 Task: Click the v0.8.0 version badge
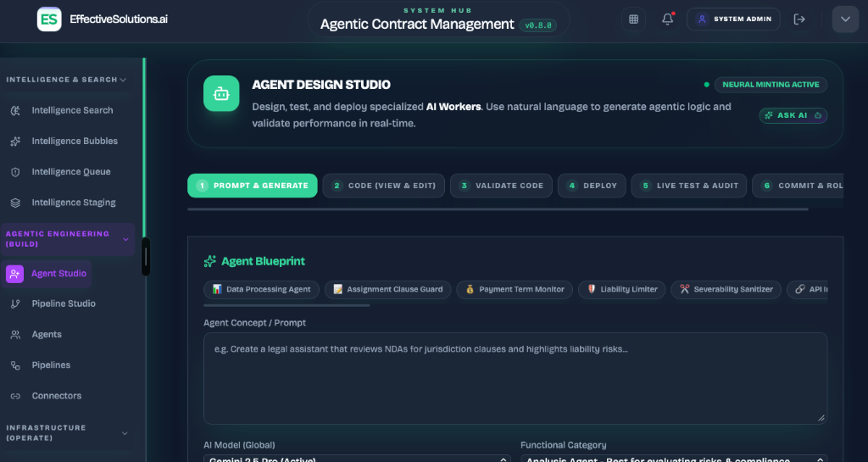click(x=537, y=25)
